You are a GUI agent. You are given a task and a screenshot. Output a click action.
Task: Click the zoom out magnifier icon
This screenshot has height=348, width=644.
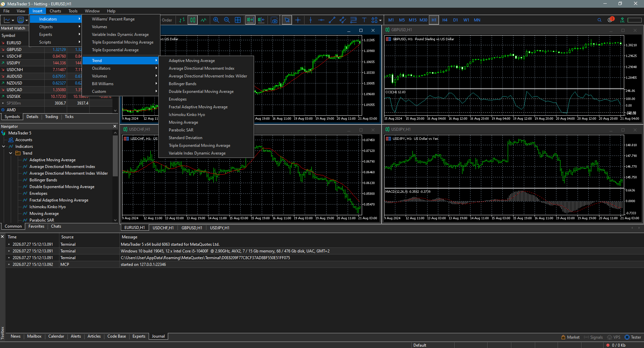tap(227, 20)
